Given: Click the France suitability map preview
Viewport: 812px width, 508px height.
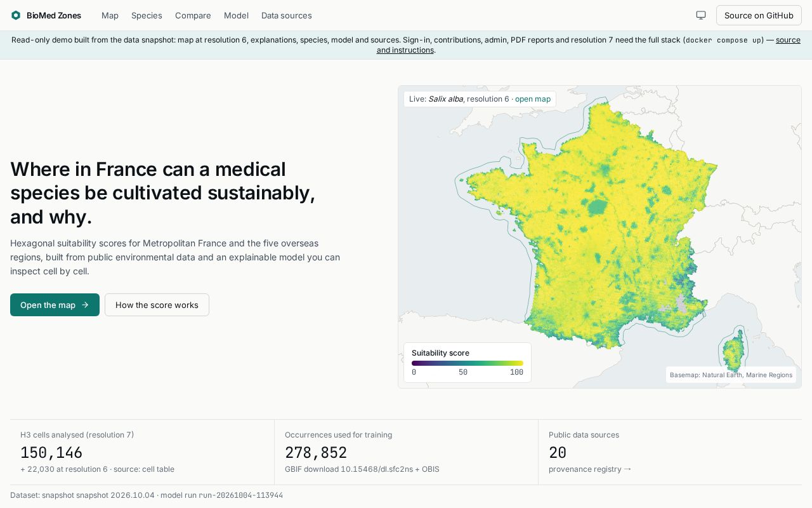Looking at the screenshot, I should (x=599, y=237).
